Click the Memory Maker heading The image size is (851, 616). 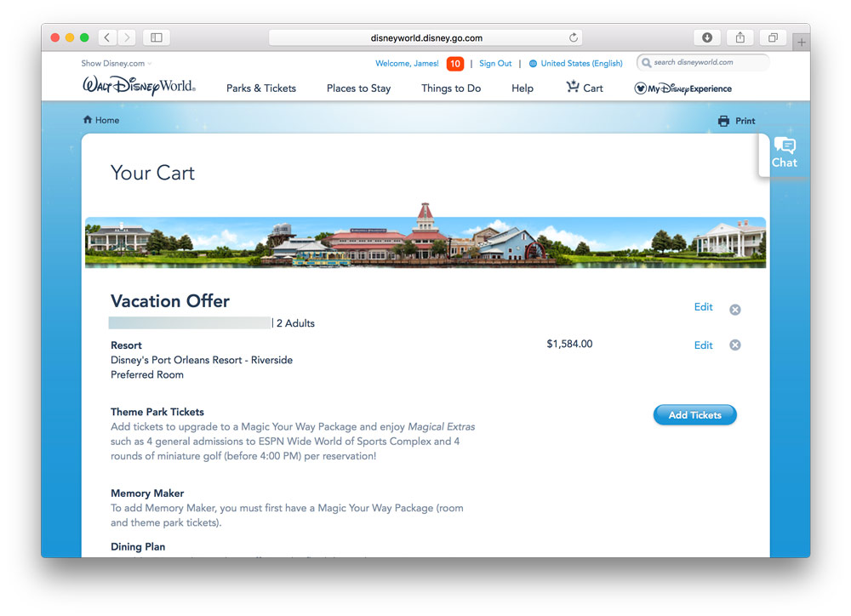(147, 493)
